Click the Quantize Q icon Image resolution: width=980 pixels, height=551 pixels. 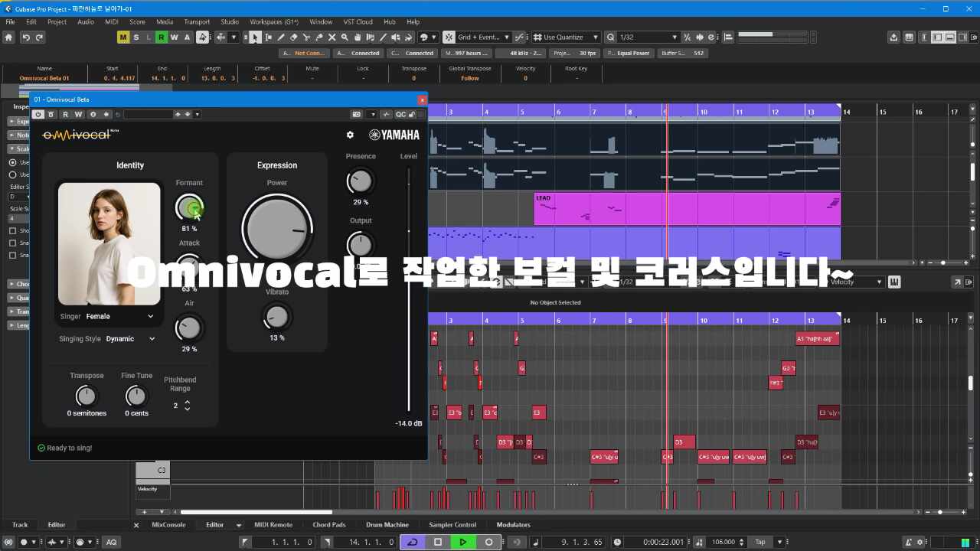click(611, 37)
